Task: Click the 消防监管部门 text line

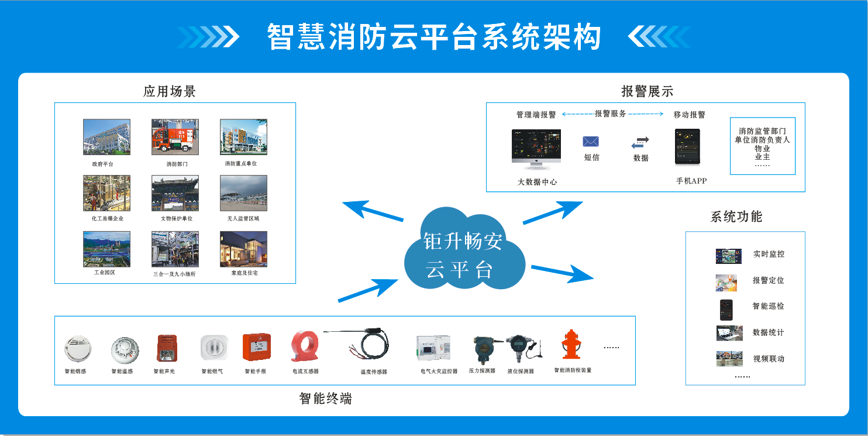Action: click(762, 131)
